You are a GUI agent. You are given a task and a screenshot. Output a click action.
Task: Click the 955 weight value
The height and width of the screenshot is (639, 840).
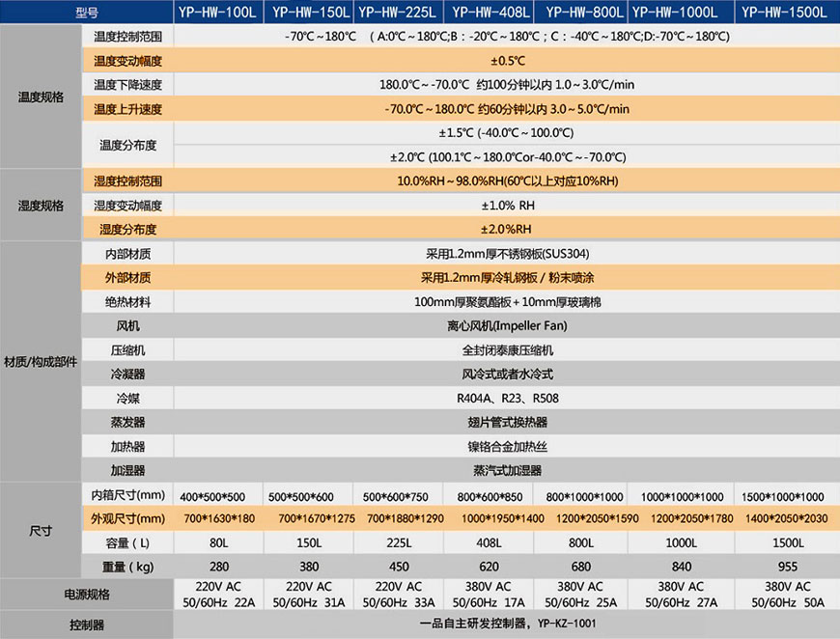[x=786, y=568]
